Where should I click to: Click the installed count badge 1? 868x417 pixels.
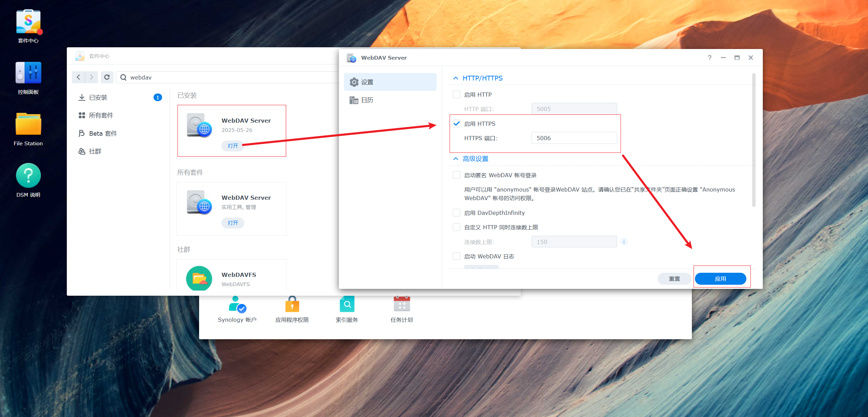pyautogui.click(x=158, y=98)
